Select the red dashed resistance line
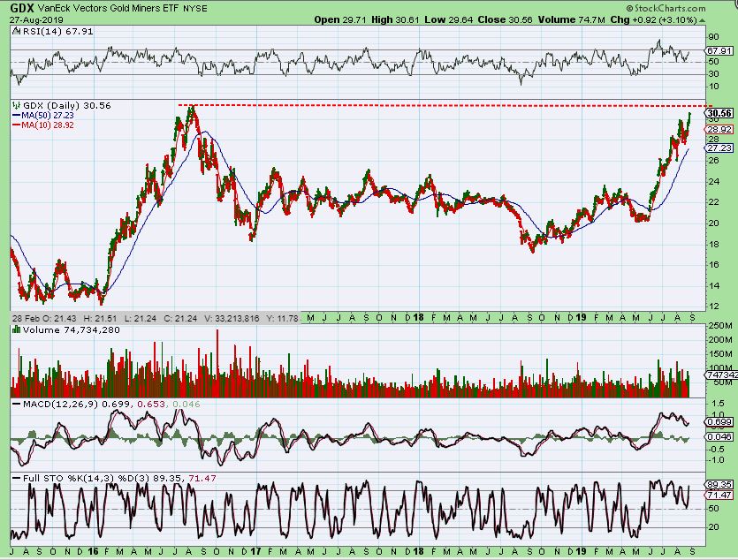 coord(445,105)
